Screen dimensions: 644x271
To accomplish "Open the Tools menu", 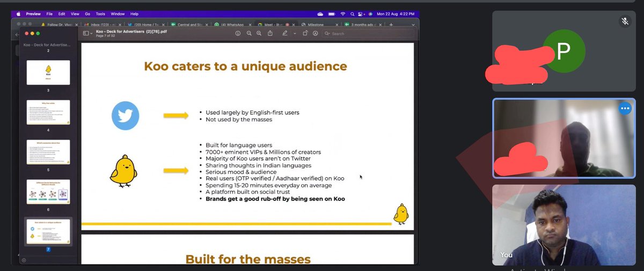I will [100, 14].
